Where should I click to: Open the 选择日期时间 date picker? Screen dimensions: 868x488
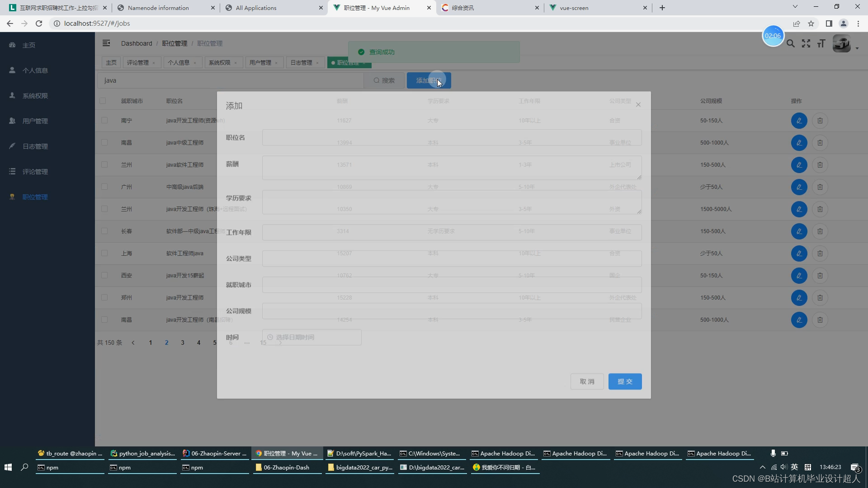pos(311,337)
